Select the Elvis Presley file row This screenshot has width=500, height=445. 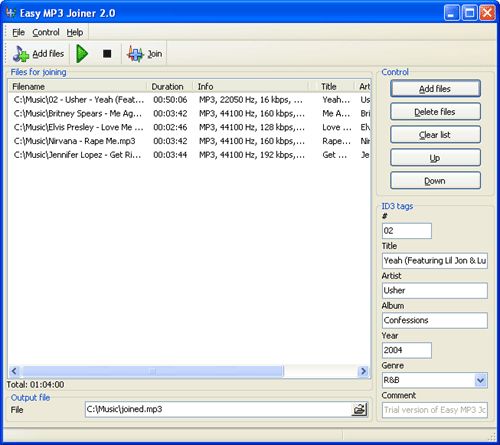click(189, 127)
